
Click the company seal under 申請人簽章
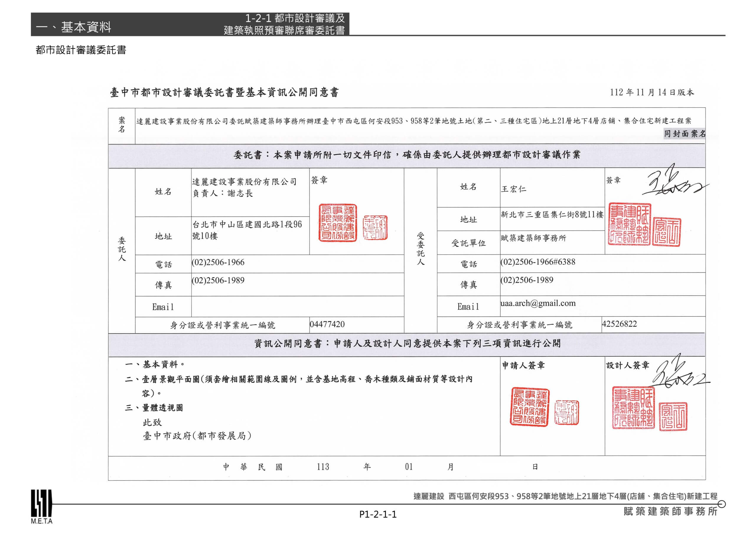[530, 407]
